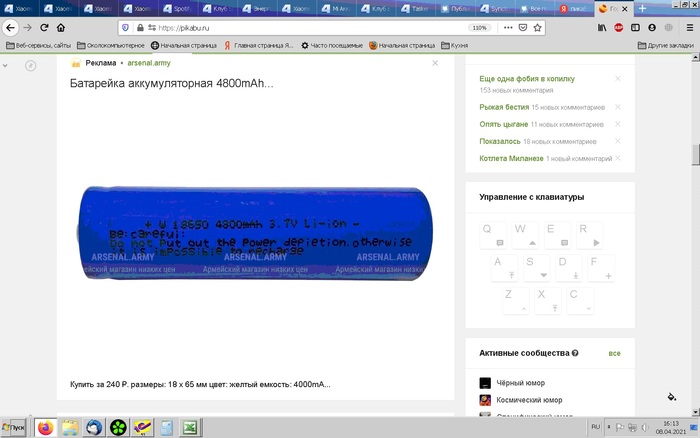Dismiss the Показалось notification
This screenshot has height=438, width=700.
coord(618,141)
